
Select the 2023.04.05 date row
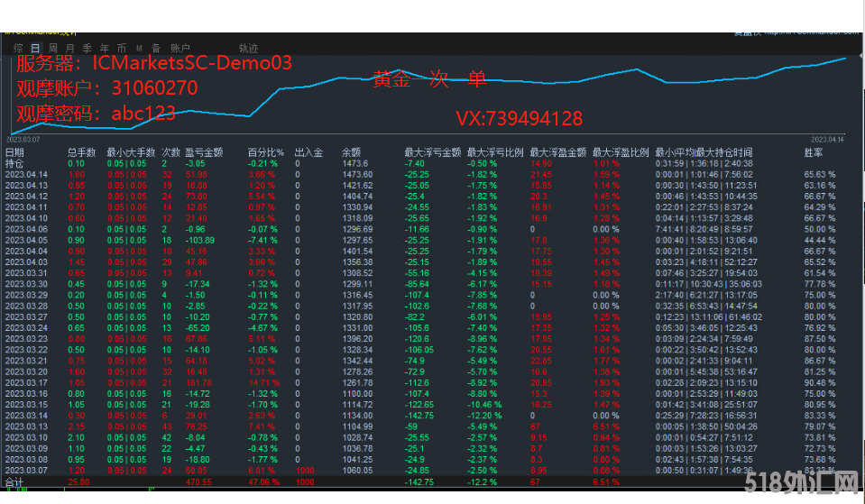(26, 241)
